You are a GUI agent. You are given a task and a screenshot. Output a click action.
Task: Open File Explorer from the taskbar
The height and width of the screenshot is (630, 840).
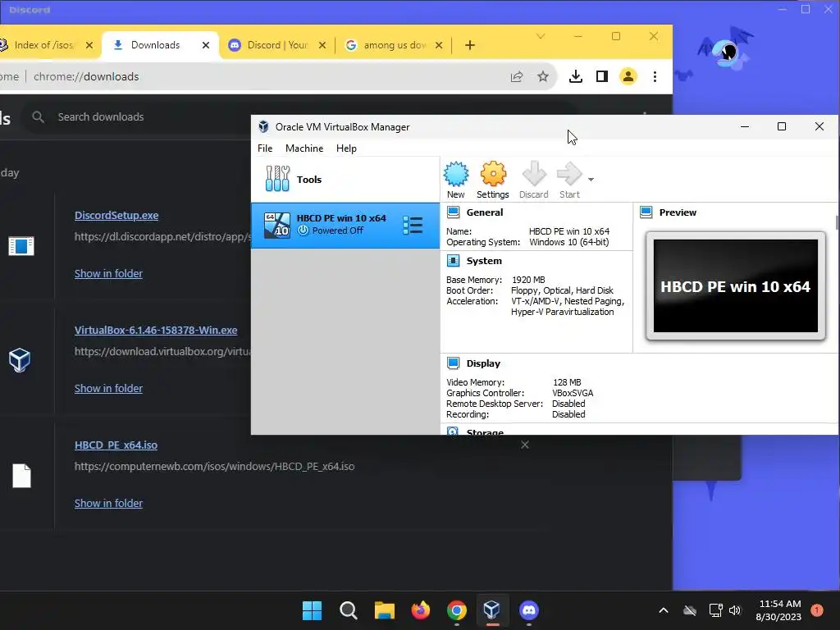(384, 610)
